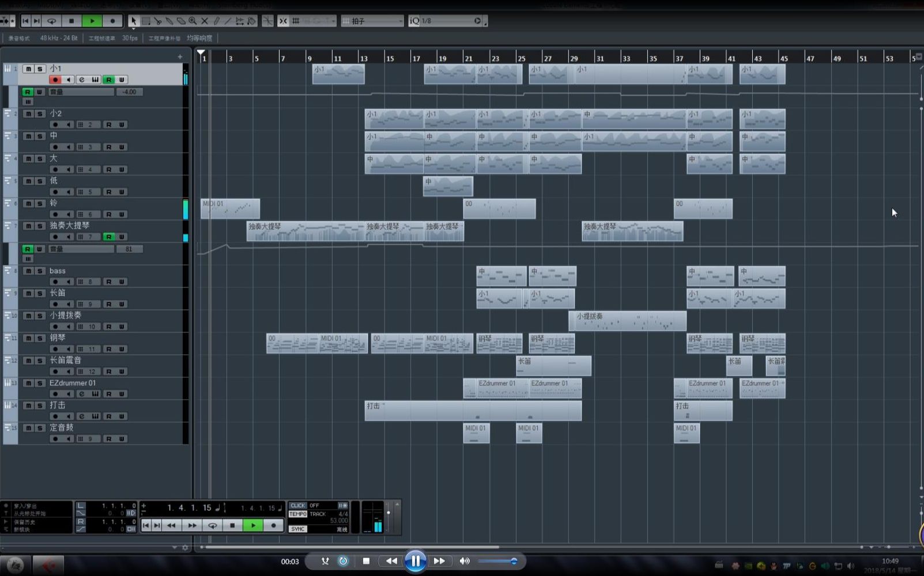
Task: Select the Range Selection tool
Action: coord(146,21)
